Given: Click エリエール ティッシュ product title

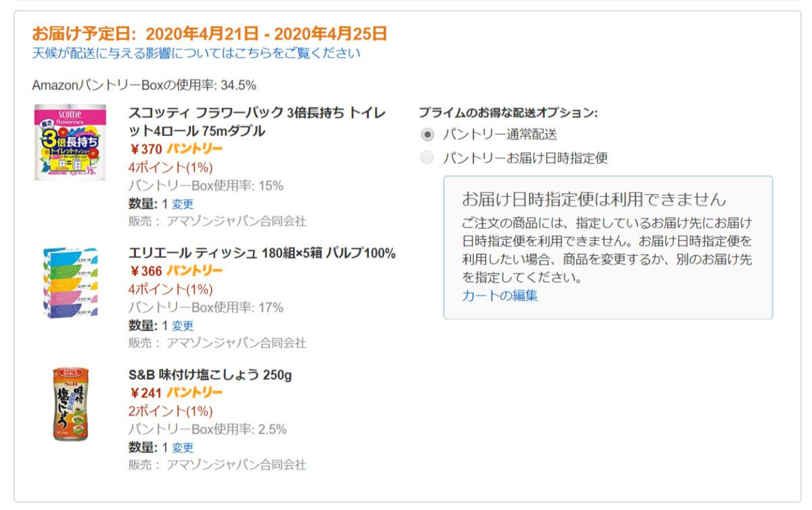Looking at the screenshot, I should coord(261,253).
